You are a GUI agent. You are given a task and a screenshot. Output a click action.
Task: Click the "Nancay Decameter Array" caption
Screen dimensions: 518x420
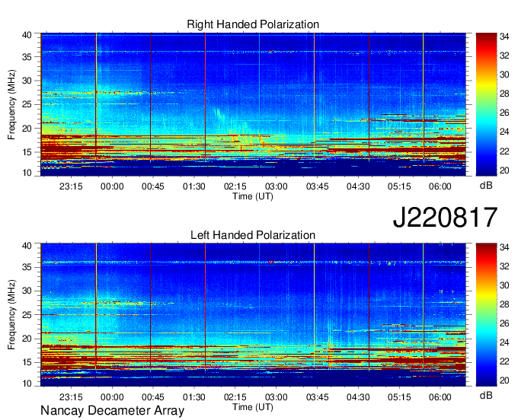[x=112, y=411]
